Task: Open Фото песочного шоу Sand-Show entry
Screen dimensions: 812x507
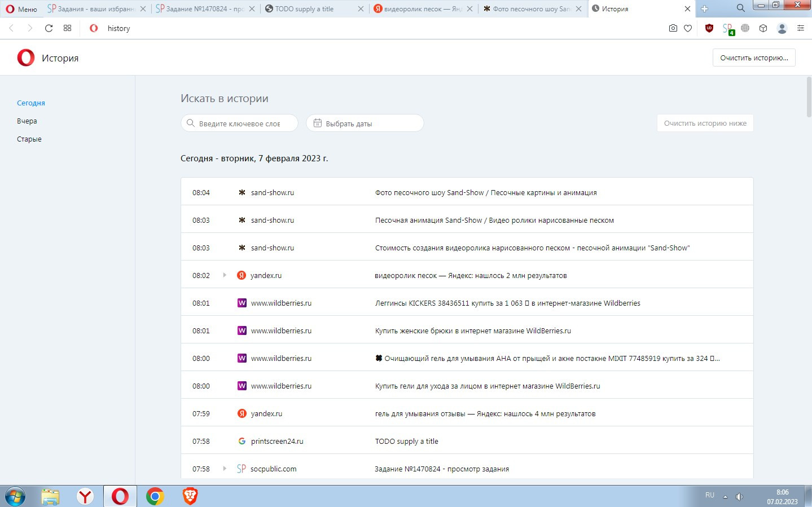Action: coord(486,192)
